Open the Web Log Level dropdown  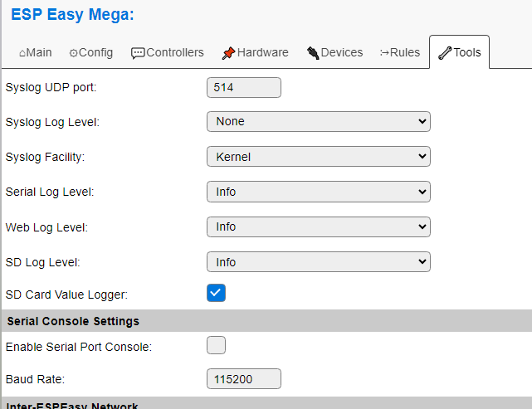[x=319, y=226]
